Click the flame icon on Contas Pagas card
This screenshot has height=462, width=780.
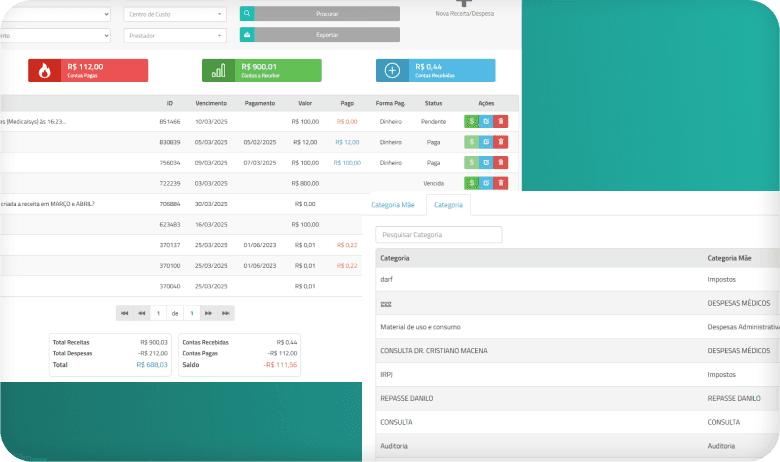[44, 71]
